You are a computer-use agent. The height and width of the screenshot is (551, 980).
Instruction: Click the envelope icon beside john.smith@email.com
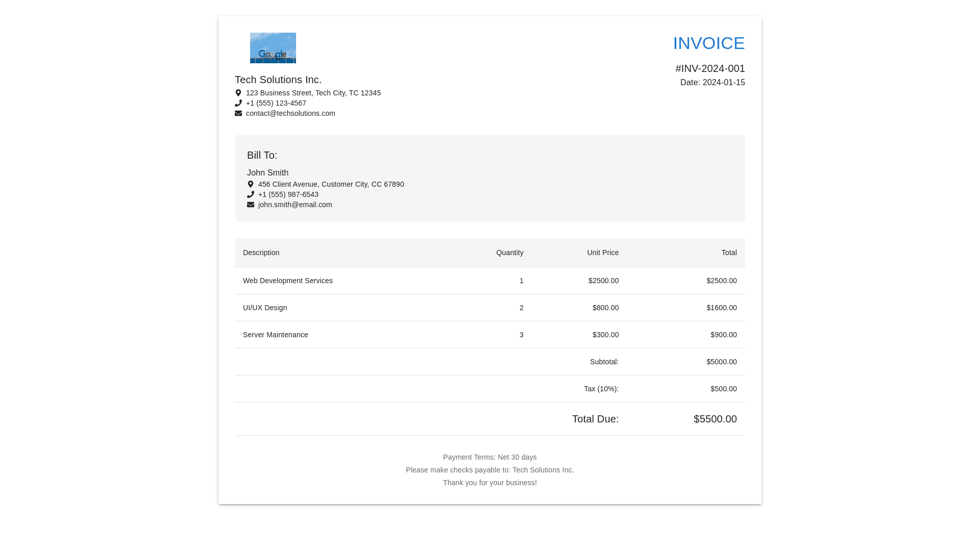pyautogui.click(x=251, y=205)
